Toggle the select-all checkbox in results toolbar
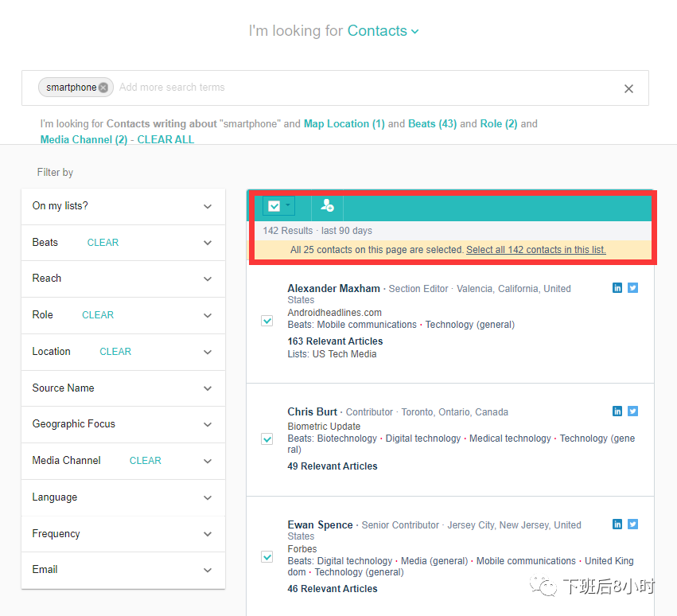The image size is (677, 616). [274, 206]
